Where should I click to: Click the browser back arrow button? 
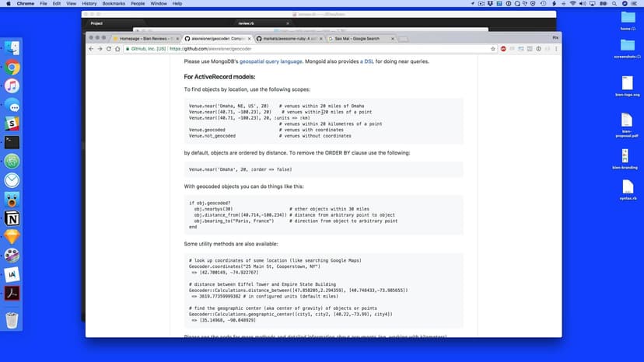(90, 48)
